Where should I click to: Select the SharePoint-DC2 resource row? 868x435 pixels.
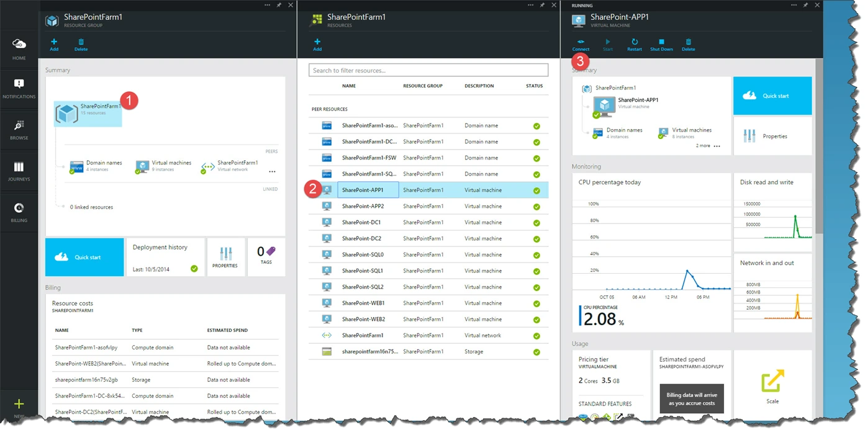[428, 238]
